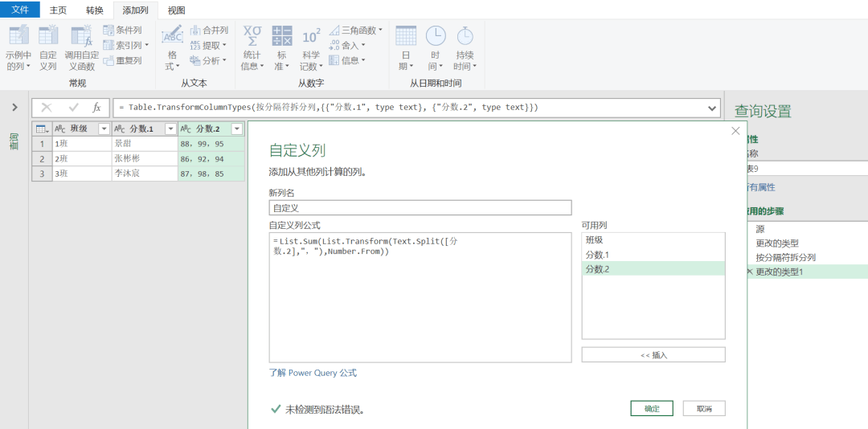Expand the formula bar dropdown arrow
This screenshot has width=868, height=429.
click(712, 108)
